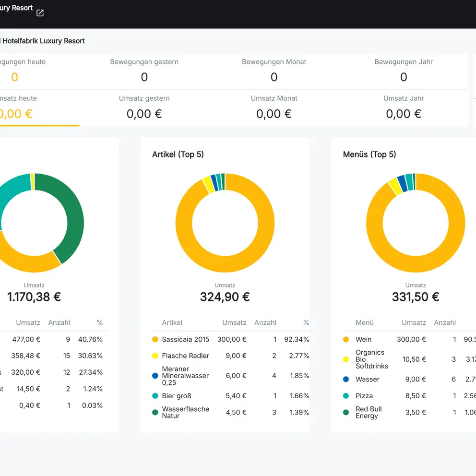476x476 pixels.
Task: Click the teal Bier groß legend dot
Action: point(155,396)
